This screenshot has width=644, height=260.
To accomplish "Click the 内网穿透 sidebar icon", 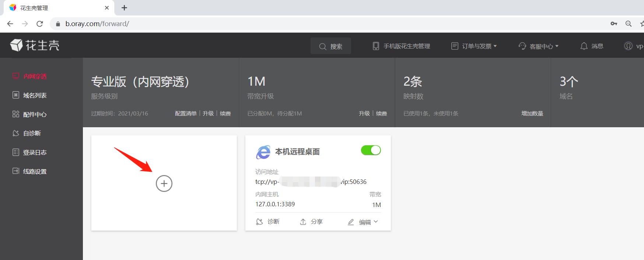I will pos(15,76).
